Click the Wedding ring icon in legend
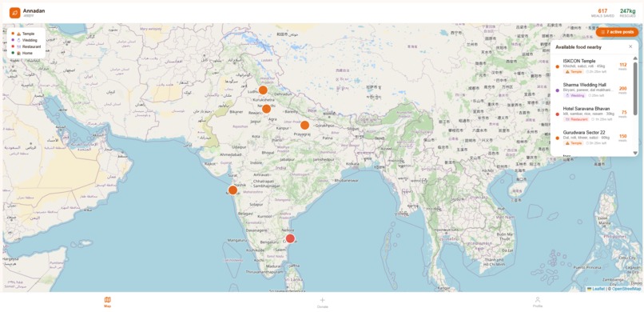The width and height of the screenshot is (644, 312). pos(19,40)
